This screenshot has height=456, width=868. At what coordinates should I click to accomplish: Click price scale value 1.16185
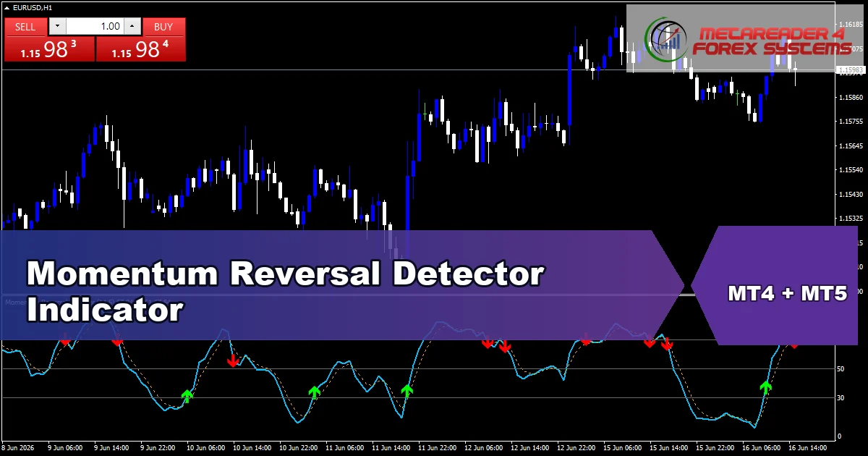(x=850, y=24)
